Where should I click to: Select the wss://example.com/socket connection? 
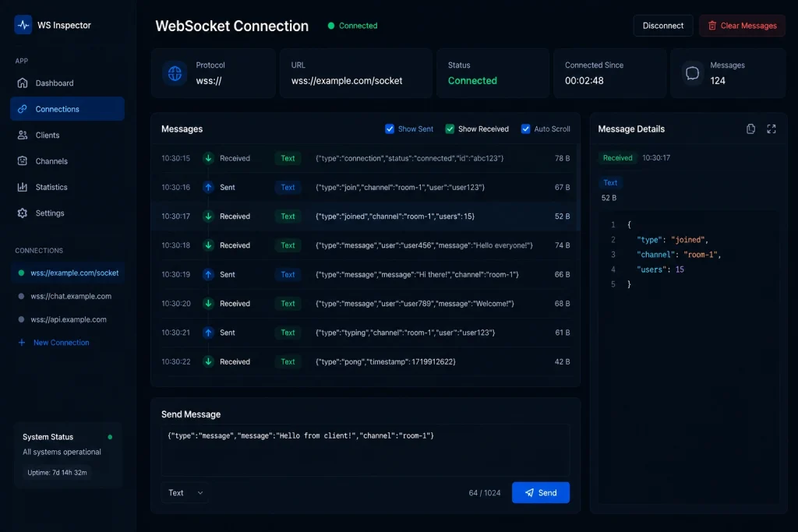(x=68, y=273)
